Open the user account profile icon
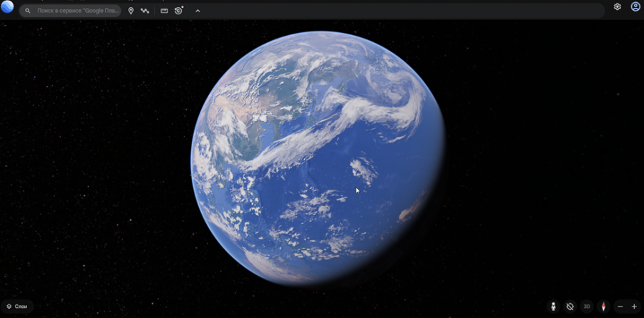Viewport: 644px width, 318px height. (x=635, y=6)
